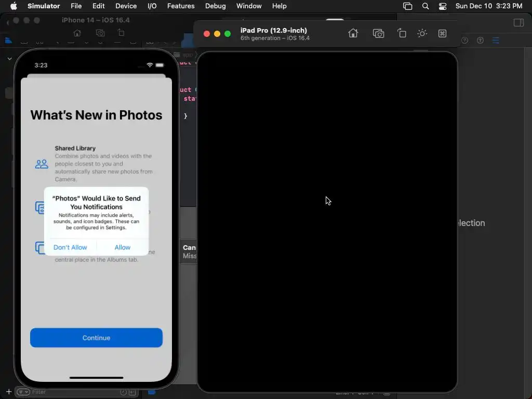
Task: Click the iPad Pro (12.9-inch) window title
Action: pyautogui.click(x=274, y=30)
